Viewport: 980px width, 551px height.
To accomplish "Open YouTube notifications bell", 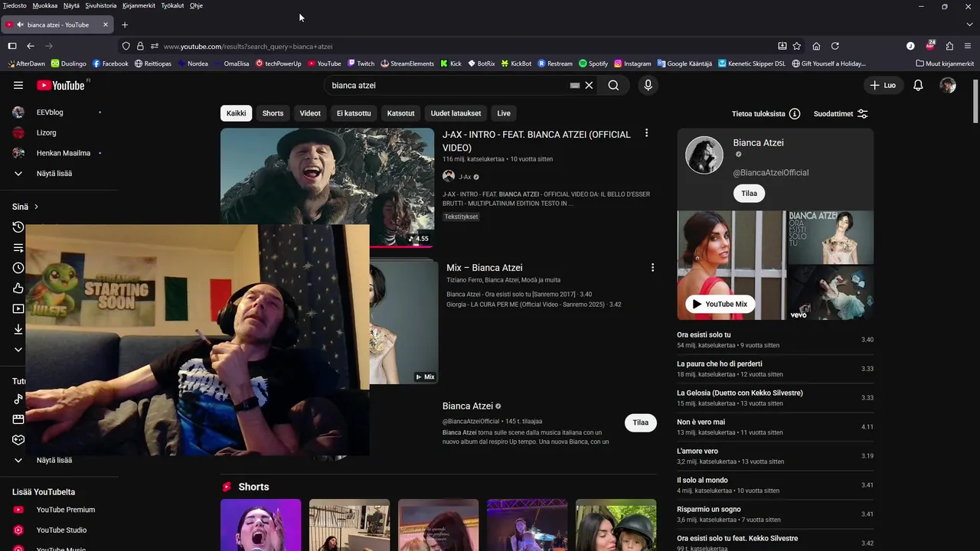I will [x=918, y=86].
